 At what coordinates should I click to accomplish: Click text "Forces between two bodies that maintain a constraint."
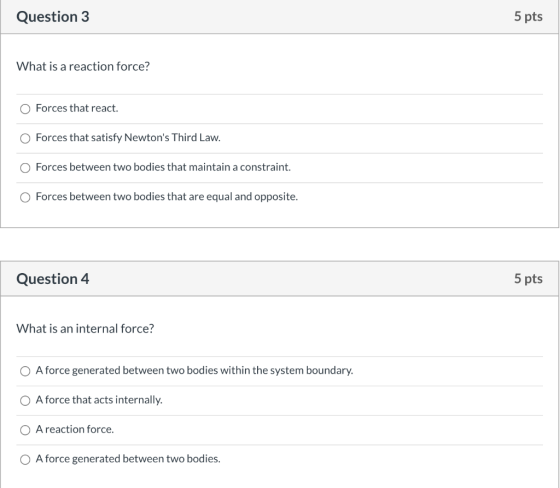tap(163, 167)
